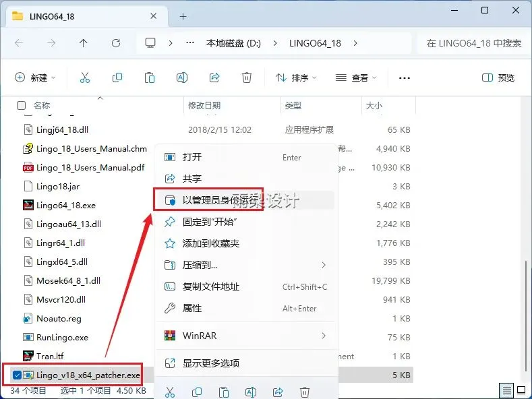
Task: Sort by the Size column header
Action: [374, 106]
